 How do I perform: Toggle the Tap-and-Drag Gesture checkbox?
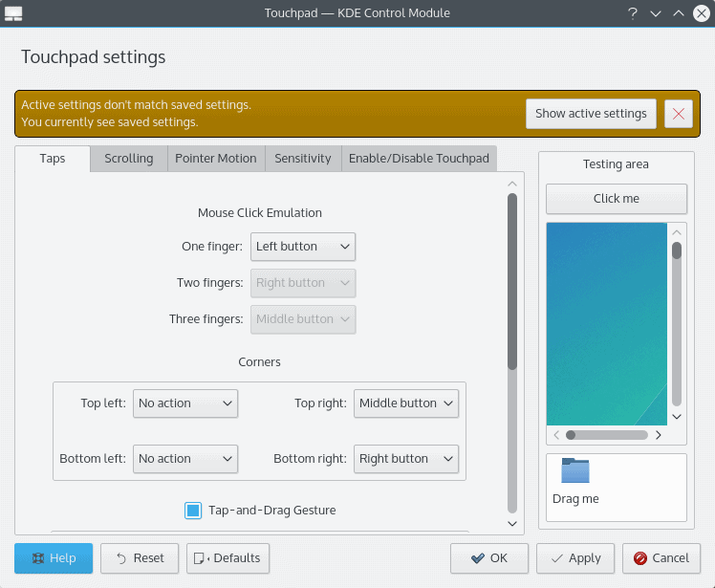point(193,511)
